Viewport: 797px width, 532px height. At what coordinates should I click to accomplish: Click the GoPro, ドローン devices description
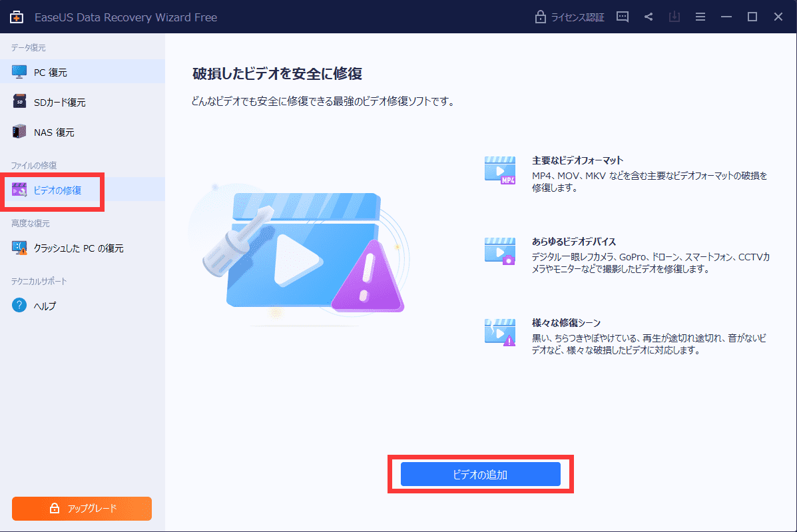coord(651,263)
